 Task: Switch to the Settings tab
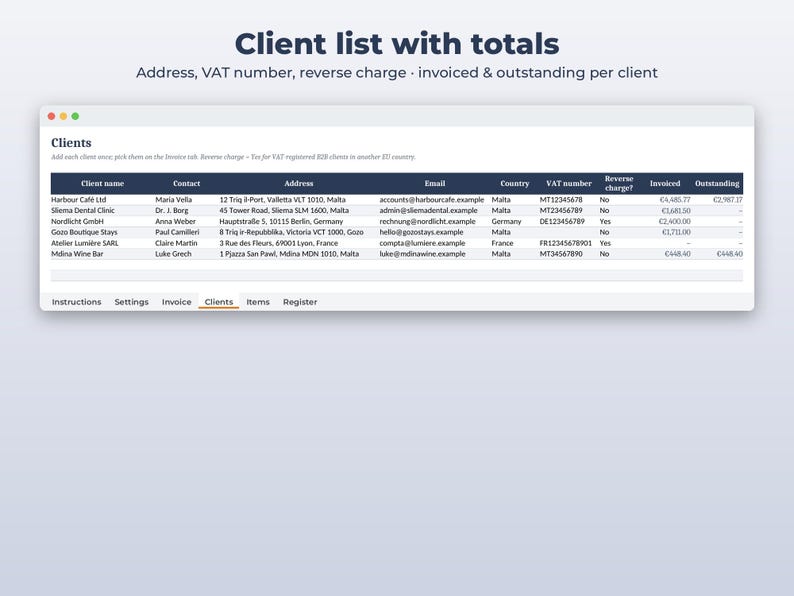click(x=132, y=302)
